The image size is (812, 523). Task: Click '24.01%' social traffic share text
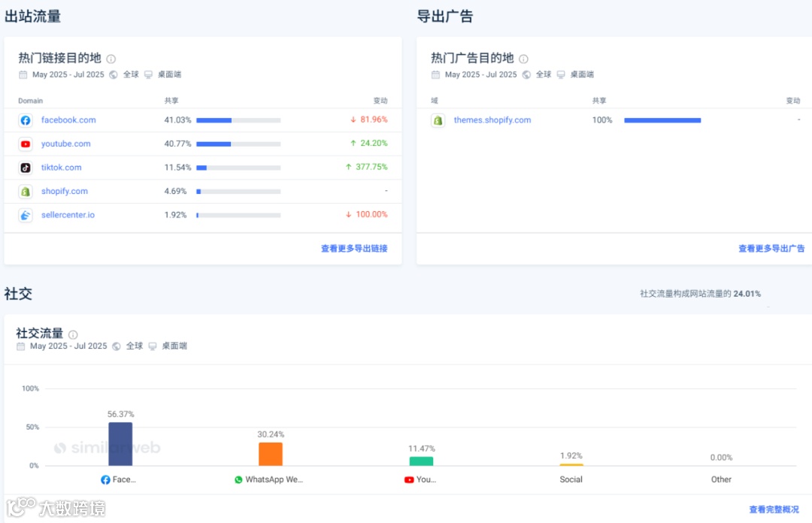747,294
